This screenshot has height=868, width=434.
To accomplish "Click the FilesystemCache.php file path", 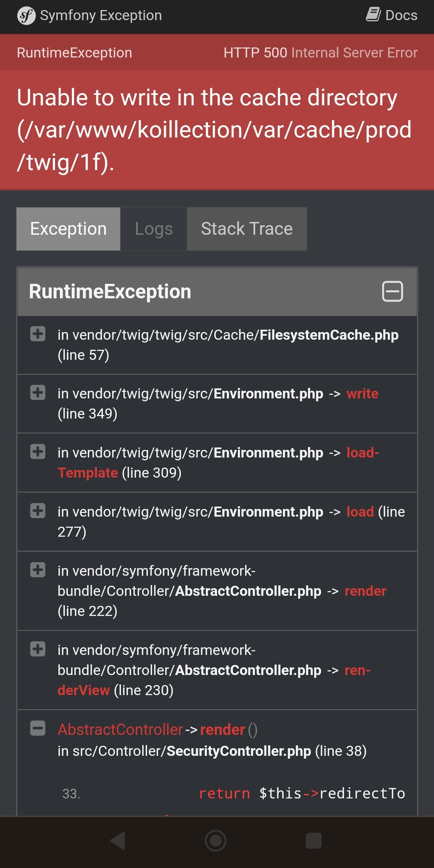I will click(x=228, y=335).
